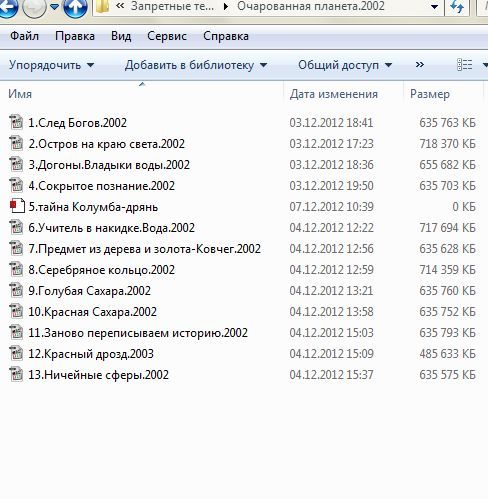Click the change view icon
488x499 pixels.
pyautogui.click(x=464, y=65)
